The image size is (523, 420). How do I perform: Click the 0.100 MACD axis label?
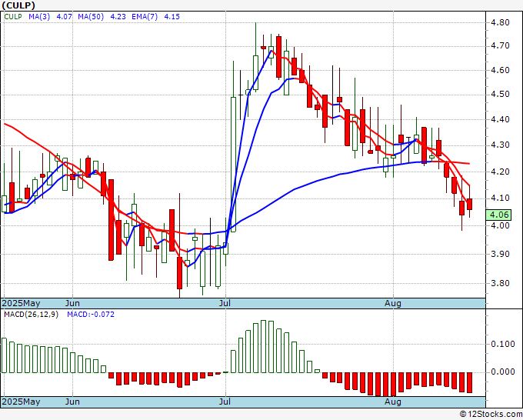tap(503, 344)
